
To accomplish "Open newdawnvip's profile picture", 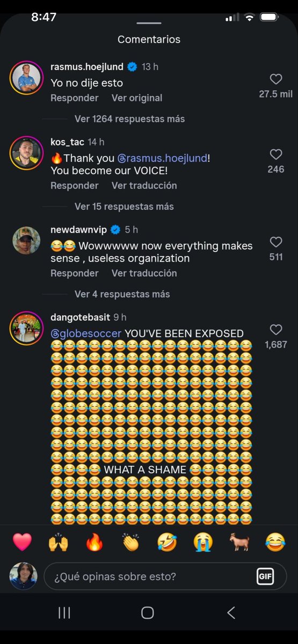I will [26, 240].
